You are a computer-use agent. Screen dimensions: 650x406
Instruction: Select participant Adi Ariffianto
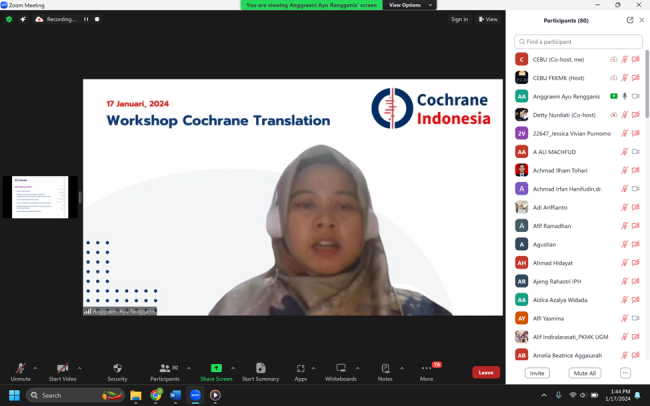tap(578, 207)
